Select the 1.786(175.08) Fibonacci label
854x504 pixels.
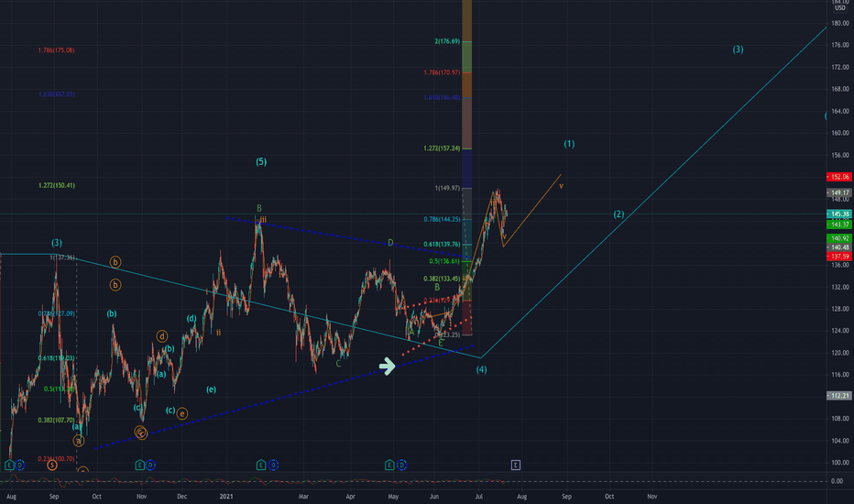[x=56, y=50]
